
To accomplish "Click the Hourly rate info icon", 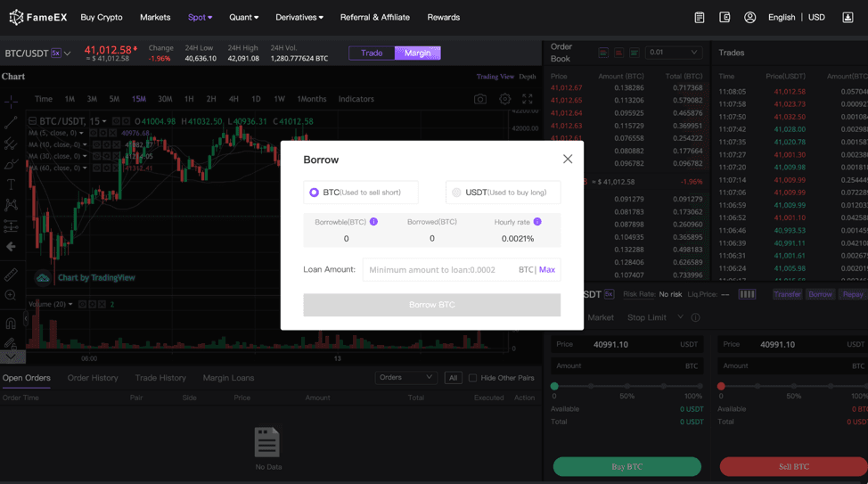I will (x=537, y=222).
